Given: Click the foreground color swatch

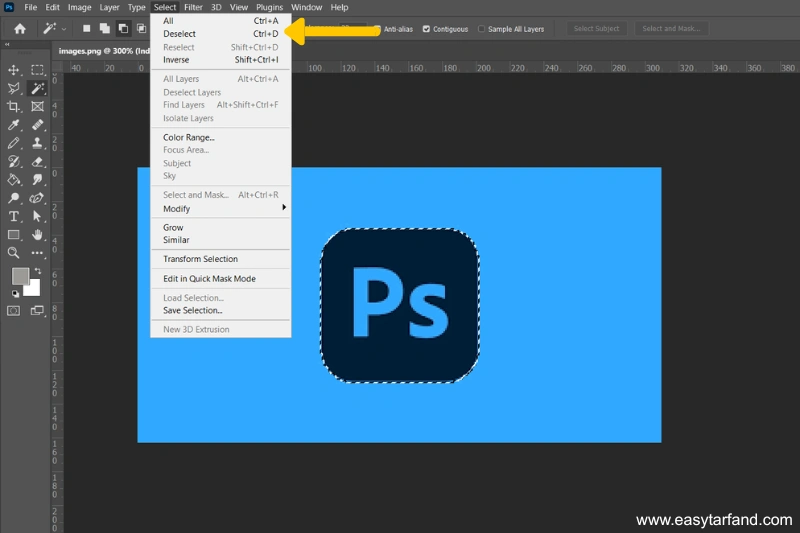Looking at the screenshot, I should point(20,276).
